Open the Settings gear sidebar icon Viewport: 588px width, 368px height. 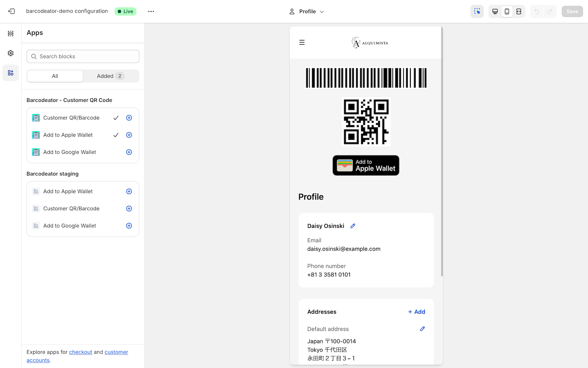11,53
